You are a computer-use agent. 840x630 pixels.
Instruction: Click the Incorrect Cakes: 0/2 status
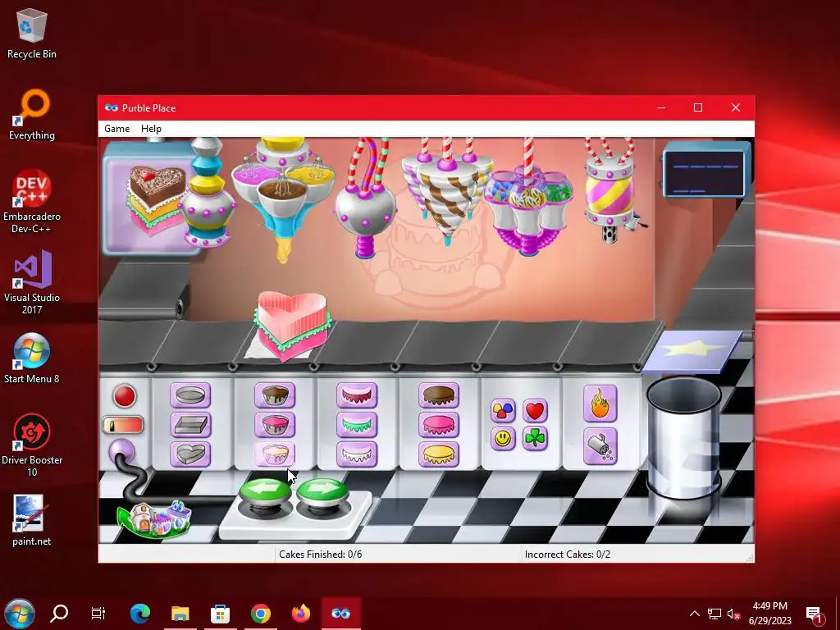point(568,555)
